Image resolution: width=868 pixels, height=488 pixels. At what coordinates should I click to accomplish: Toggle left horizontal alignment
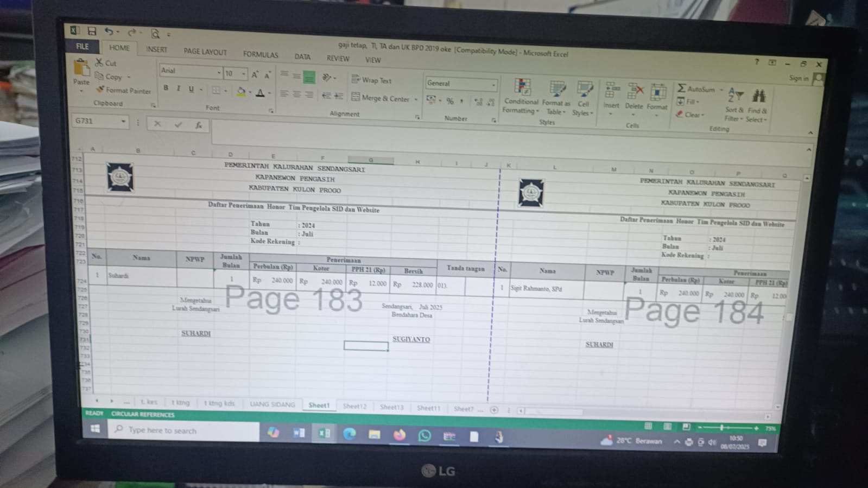284,94
